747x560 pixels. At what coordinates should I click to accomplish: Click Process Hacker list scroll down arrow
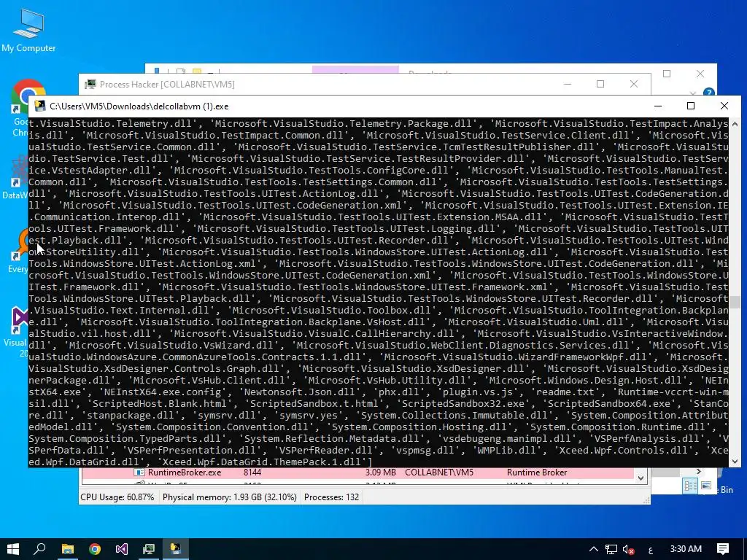[x=640, y=478]
